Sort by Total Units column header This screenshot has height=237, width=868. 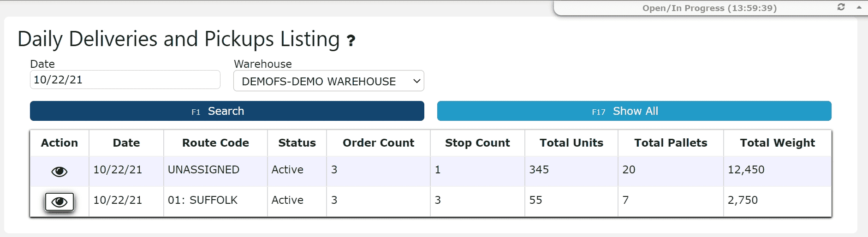pyautogui.click(x=571, y=143)
